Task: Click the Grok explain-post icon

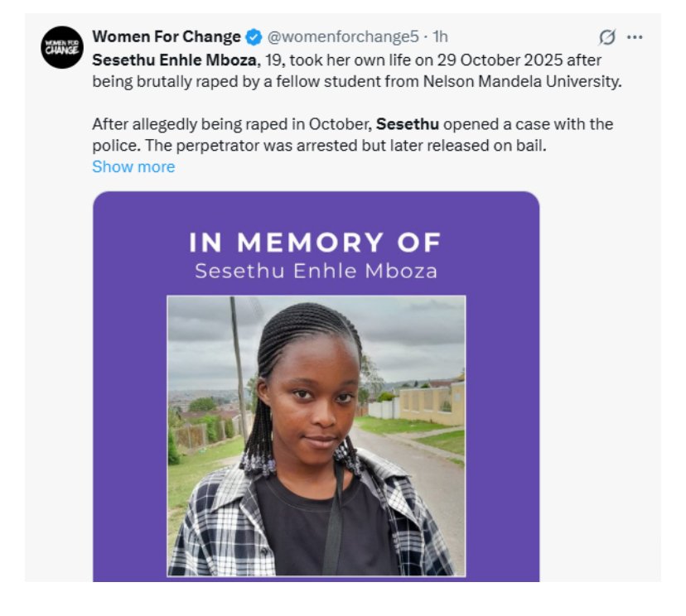Action: tap(607, 37)
